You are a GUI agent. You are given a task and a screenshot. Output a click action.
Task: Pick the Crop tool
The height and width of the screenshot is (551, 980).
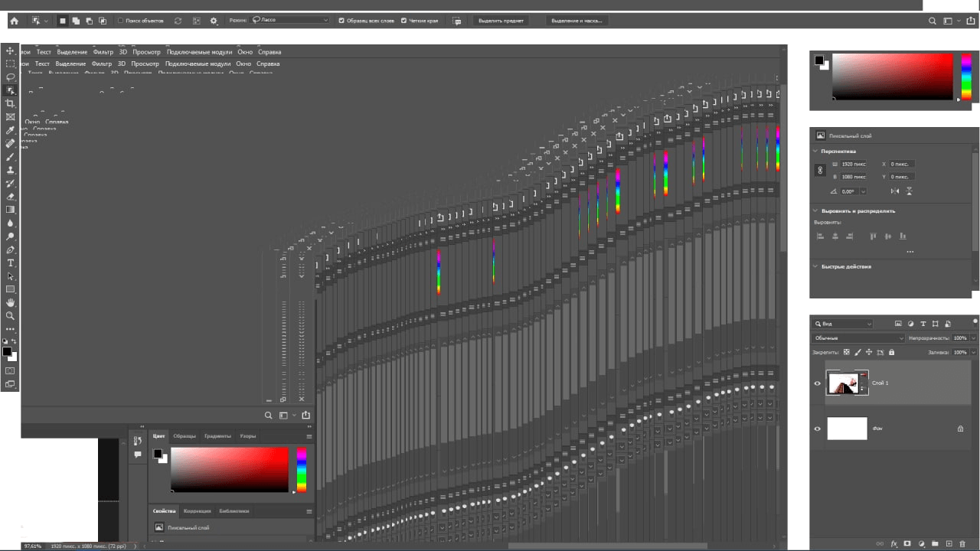[10, 103]
